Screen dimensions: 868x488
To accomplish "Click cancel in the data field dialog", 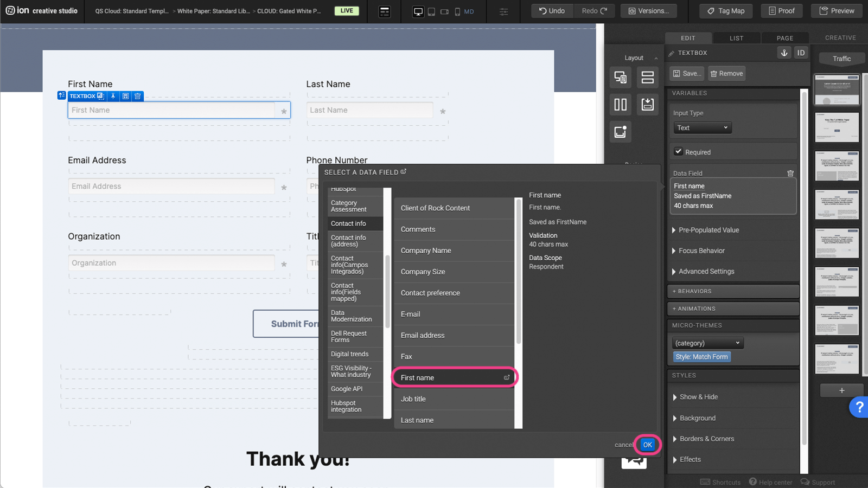I will coord(623,445).
